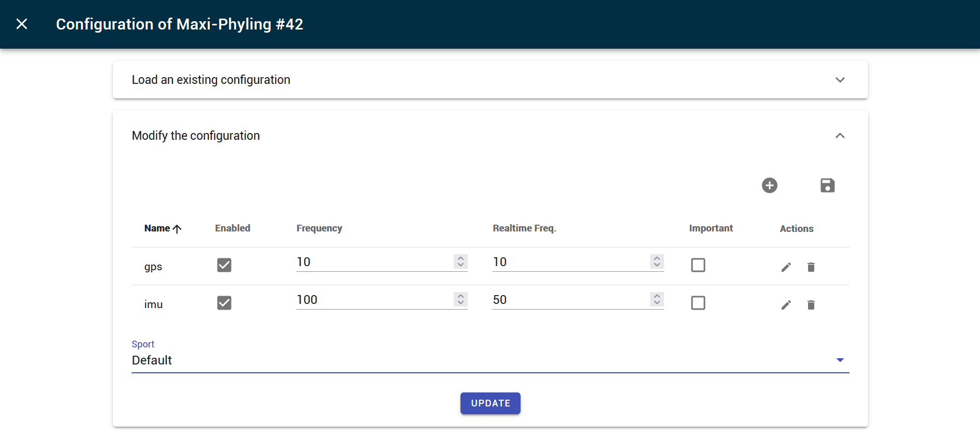Viewport: 980px width, 438px height.
Task: Delete the gps row with the trash icon
Action: click(x=811, y=267)
